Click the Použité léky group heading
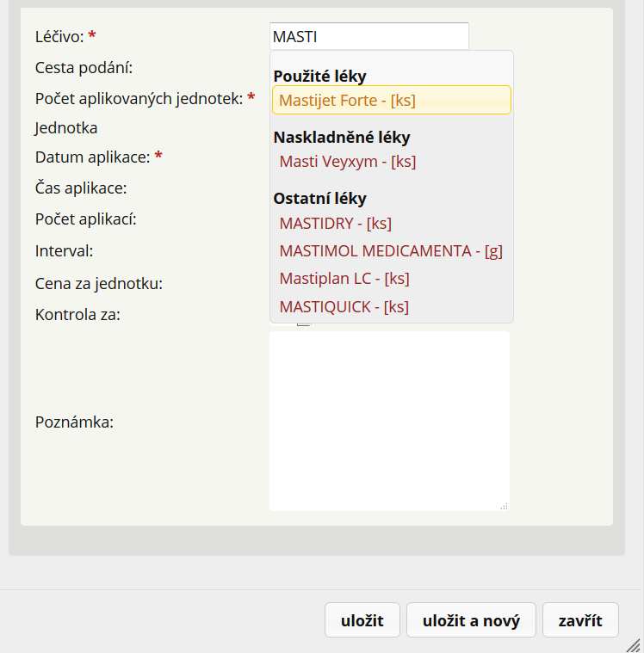644x653 pixels. coord(319,77)
